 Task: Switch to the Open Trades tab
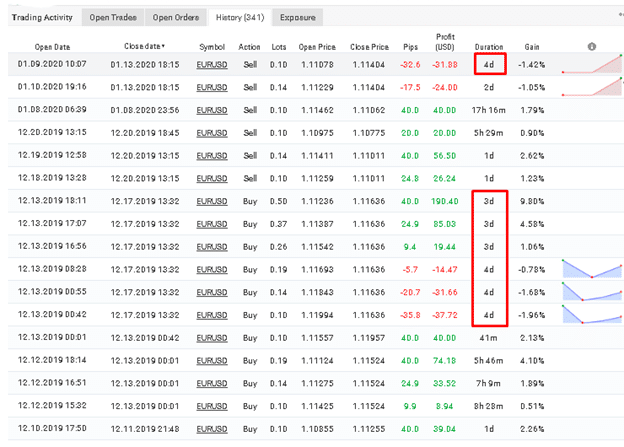click(113, 18)
